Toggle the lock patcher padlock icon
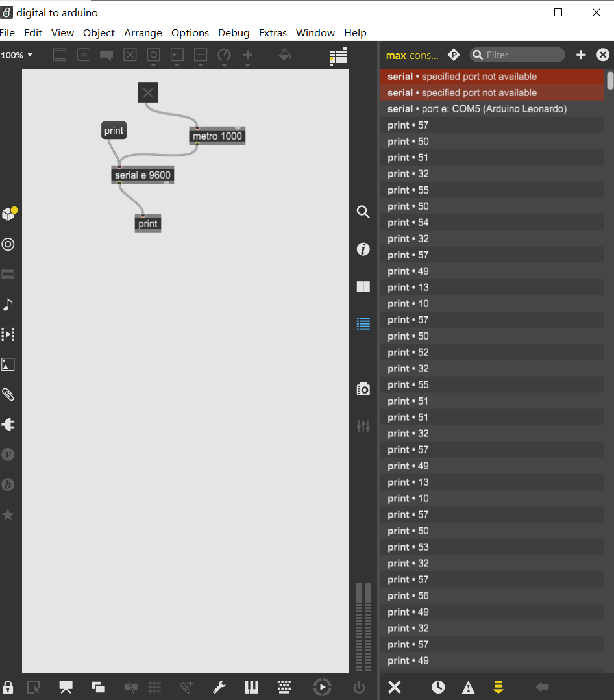The height and width of the screenshot is (700, 614). [8, 687]
